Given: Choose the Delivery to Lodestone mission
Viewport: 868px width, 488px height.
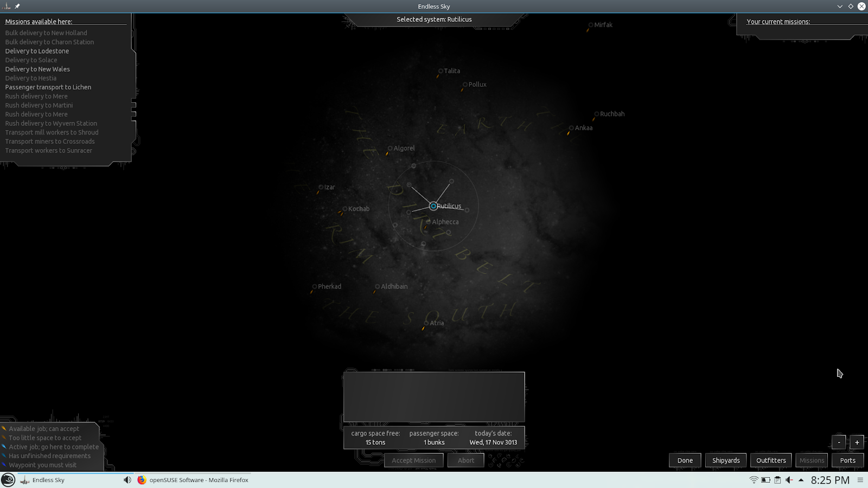Looking at the screenshot, I should [x=37, y=51].
